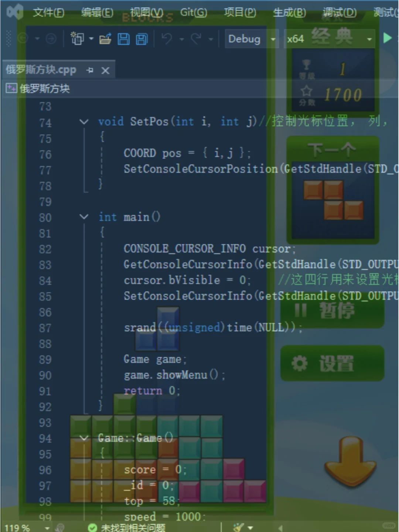Screen dimensions: 399x532
Task: Click the 暂停 pause button in game
Action: (x=332, y=310)
